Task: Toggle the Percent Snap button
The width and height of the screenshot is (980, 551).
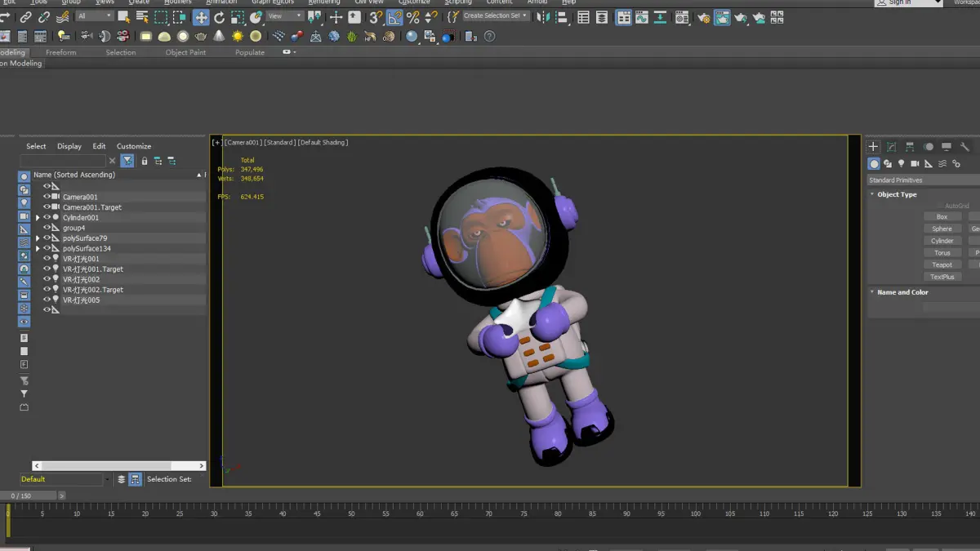Action: 413,17
